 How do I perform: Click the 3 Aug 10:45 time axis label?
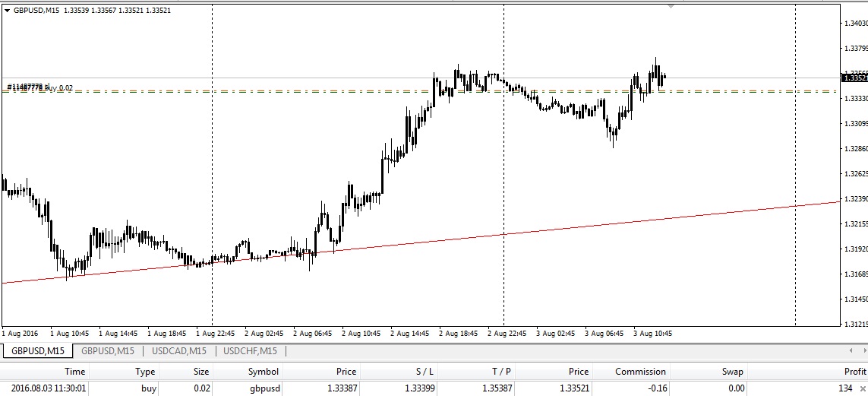tap(653, 334)
